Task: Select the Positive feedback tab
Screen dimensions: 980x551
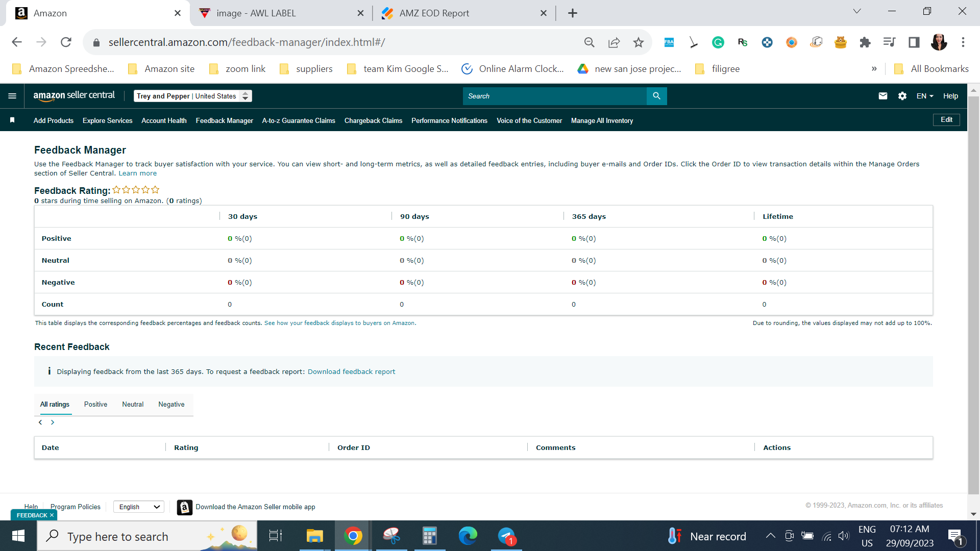Action: (x=95, y=405)
